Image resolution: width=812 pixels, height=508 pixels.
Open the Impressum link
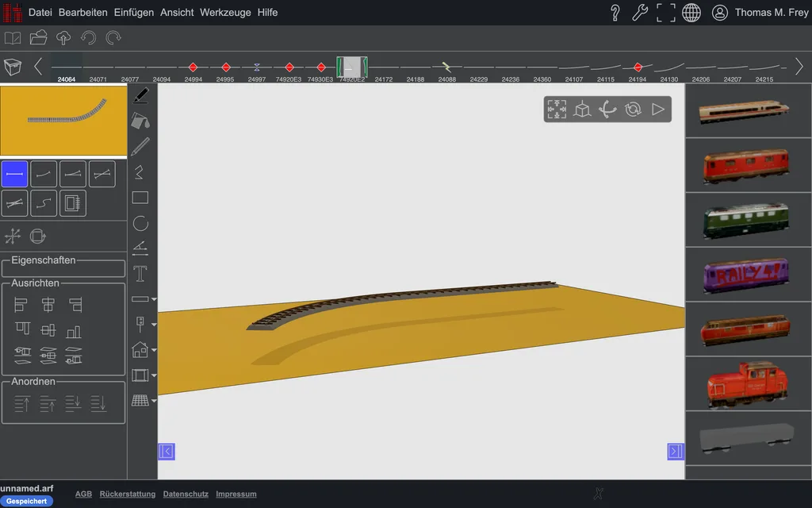[x=236, y=494]
